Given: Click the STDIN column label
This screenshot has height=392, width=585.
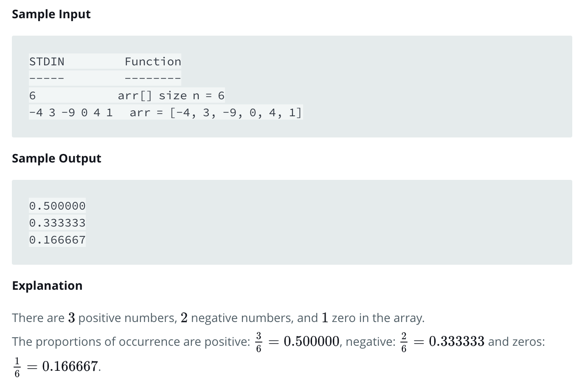Looking at the screenshot, I should [x=47, y=62].
